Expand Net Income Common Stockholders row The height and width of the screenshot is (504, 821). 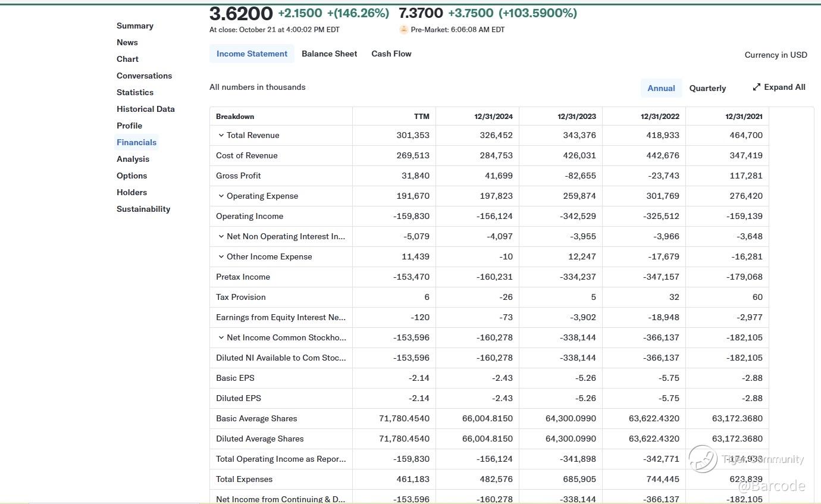[221, 337]
